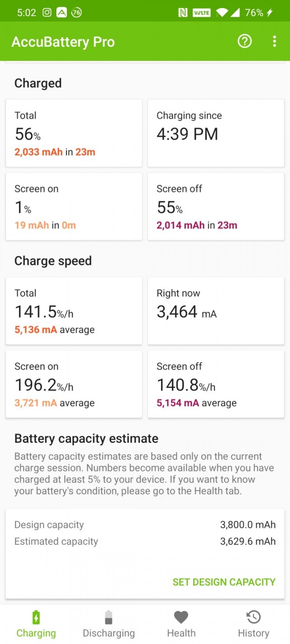The width and height of the screenshot is (290, 644).
Task: Tap the Charging battery icon
Action: tap(36, 617)
